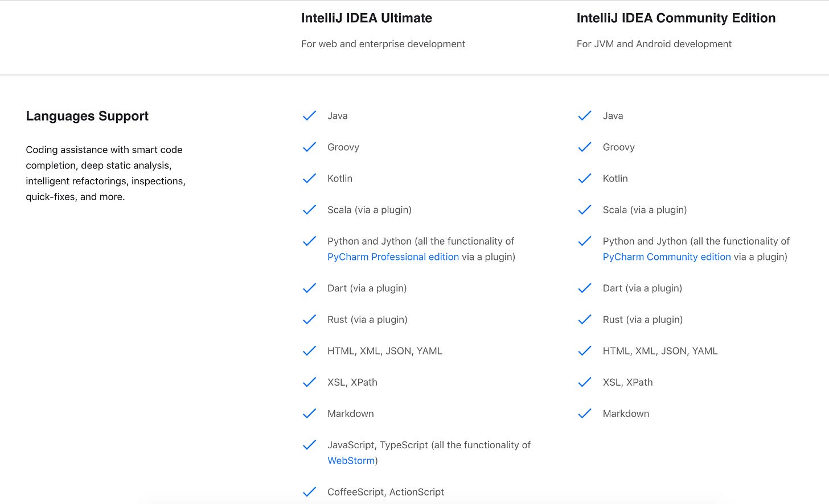The height and width of the screenshot is (504, 829).
Task: Click 'HTML, XML, JSON, YAML' under Community
Action: pyautogui.click(x=660, y=351)
